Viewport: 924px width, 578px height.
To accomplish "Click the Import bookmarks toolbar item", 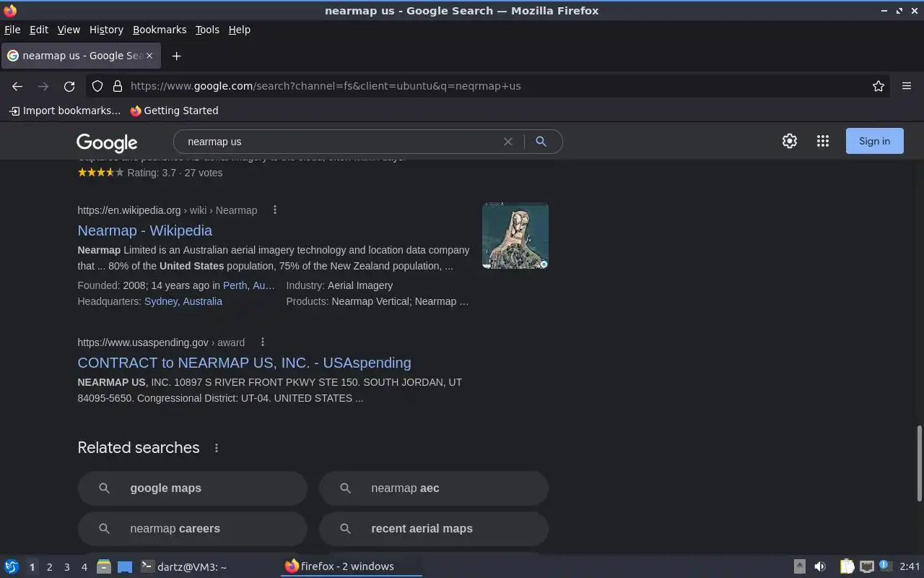I will pos(65,111).
